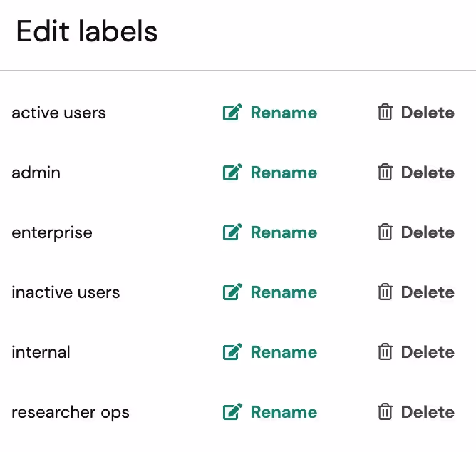Click trash icon for enterprise label
This screenshot has height=452, width=476.
point(385,232)
